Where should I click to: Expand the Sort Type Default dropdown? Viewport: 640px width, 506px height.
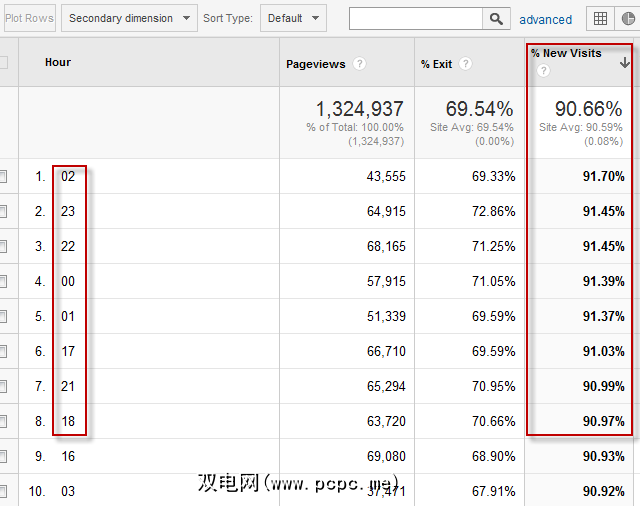pyautogui.click(x=293, y=18)
